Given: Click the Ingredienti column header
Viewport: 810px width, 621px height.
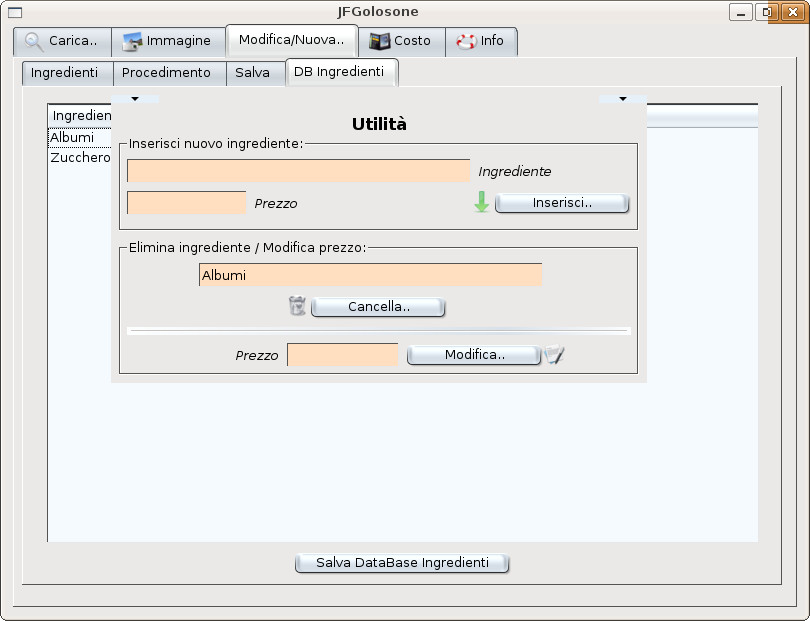Looking at the screenshot, I should (80, 116).
